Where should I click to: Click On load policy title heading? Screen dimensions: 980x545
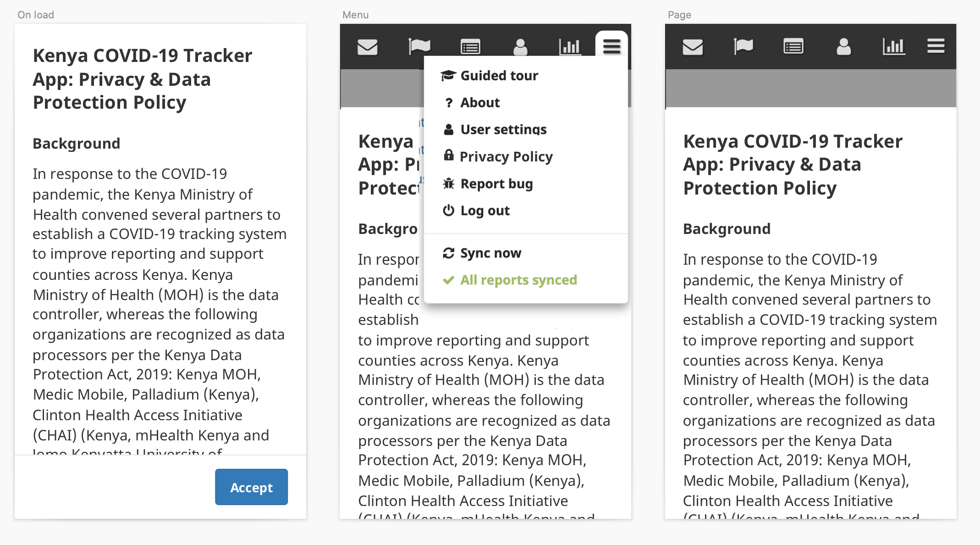[x=143, y=79]
